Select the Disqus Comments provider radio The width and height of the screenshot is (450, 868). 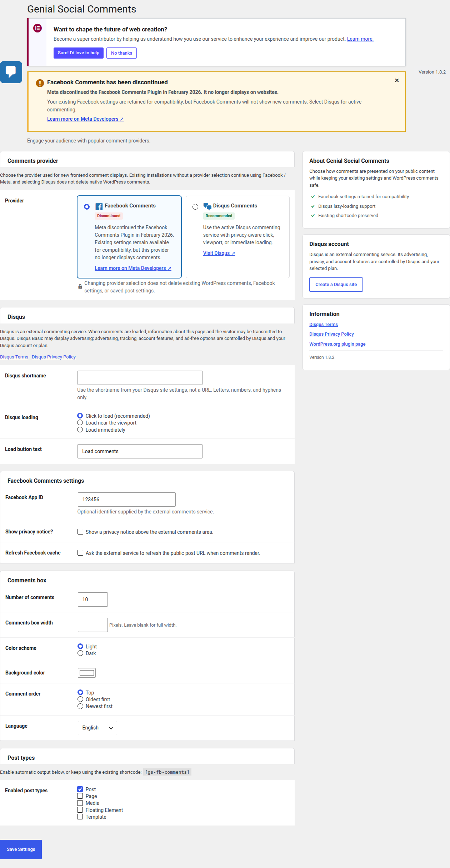195,207
